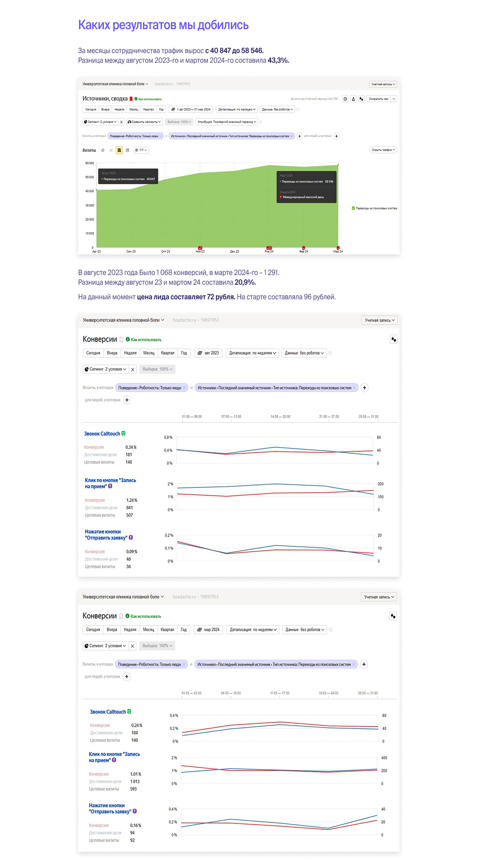486x868 pixels.
Task: Click footprints icon in авг 2023 Конверсии report
Action: (x=394, y=339)
